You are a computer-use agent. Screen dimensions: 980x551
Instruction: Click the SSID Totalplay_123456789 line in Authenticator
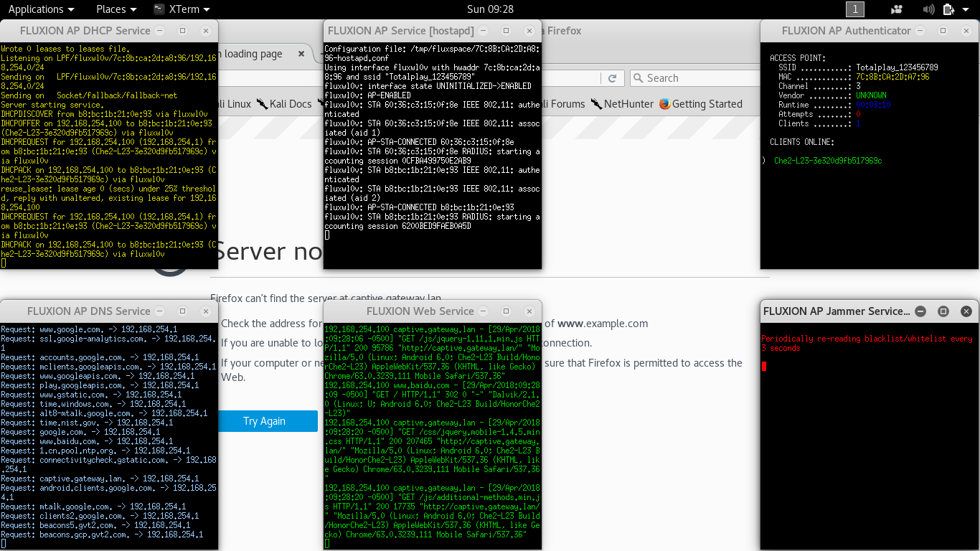point(858,67)
